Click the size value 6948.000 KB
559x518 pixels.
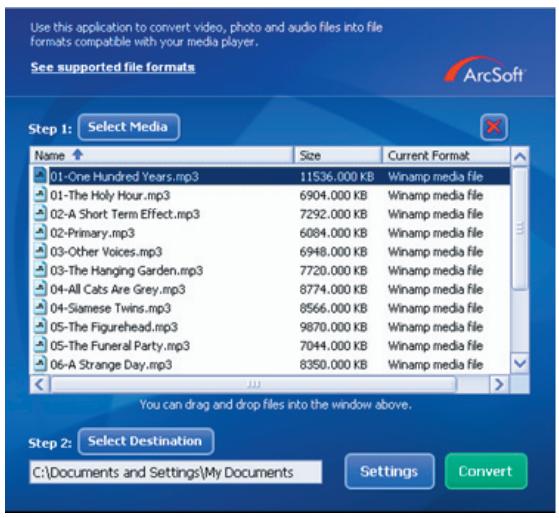(333, 252)
